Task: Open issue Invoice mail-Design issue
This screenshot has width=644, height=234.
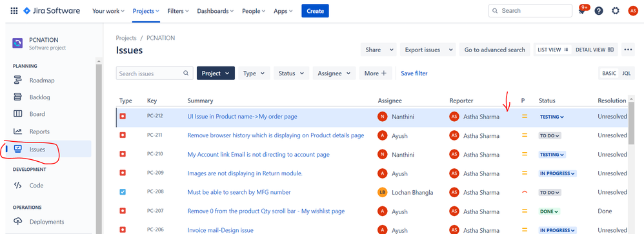Action: (x=221, y=230)
